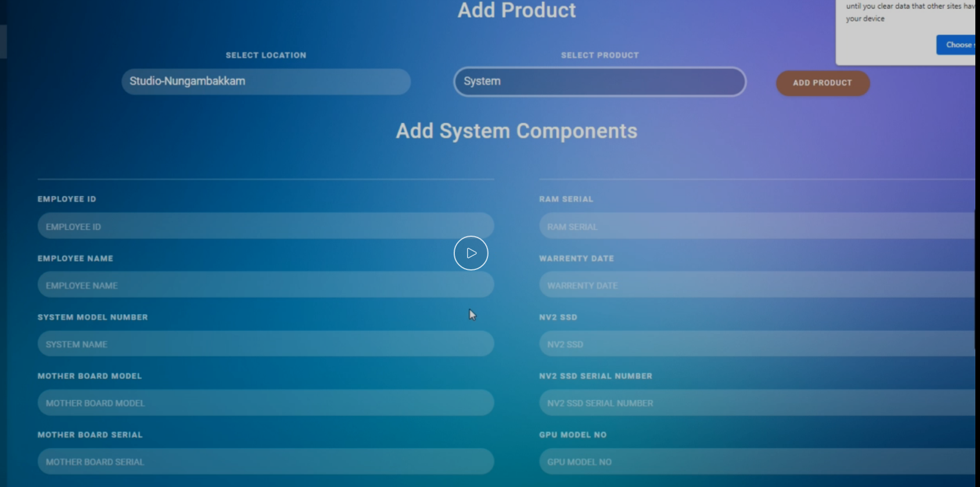Click the Add System Components heading
This screenshot has height=487, width=980.
(516, 131)
